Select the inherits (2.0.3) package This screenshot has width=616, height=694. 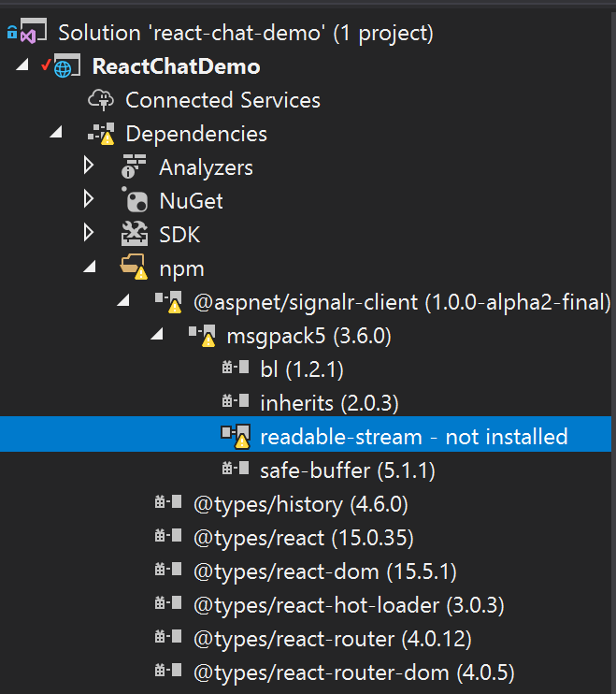point(329,403)
